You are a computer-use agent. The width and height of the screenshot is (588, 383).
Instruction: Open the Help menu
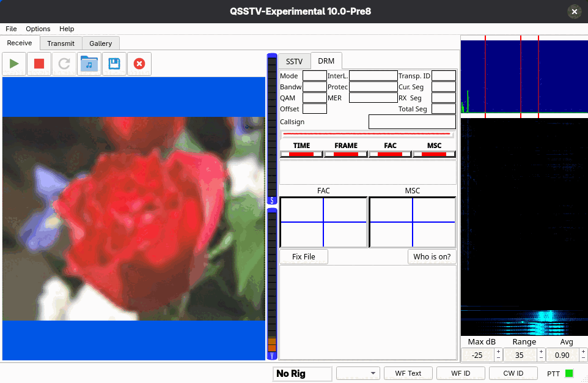67,29
